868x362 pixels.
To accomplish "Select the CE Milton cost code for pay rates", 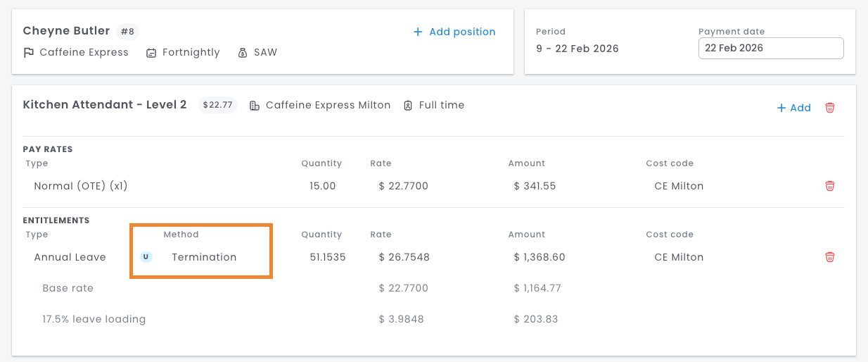I will pyautogui.click(x=679, y=186).
